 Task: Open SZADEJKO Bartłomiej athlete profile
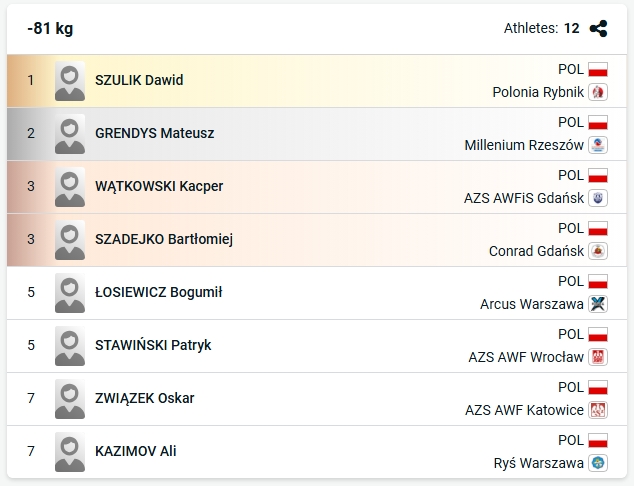[x=164, y=239]
